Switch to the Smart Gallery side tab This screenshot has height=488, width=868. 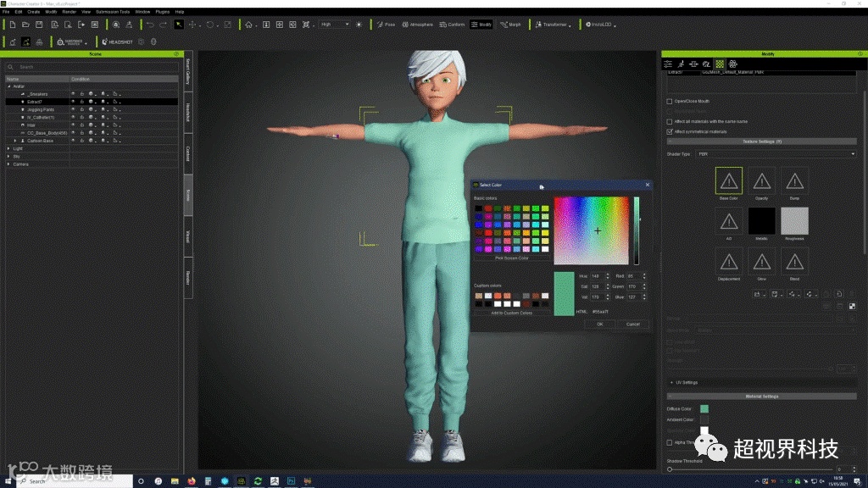click(187, 75)
